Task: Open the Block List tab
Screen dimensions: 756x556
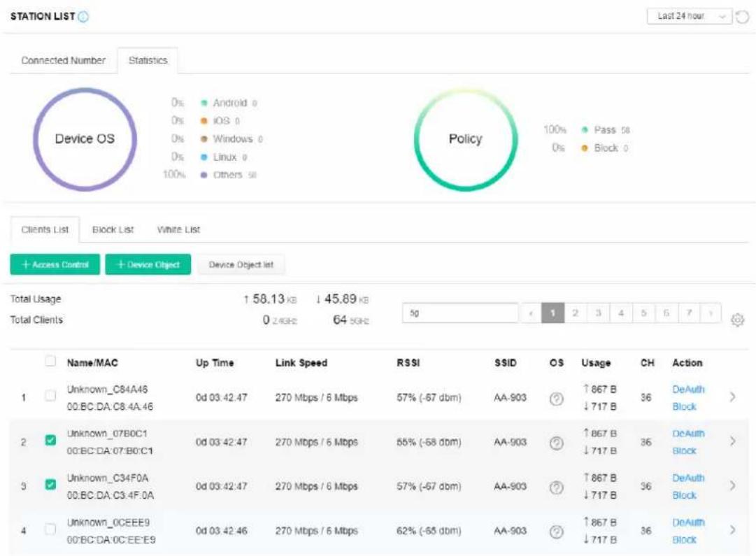Action: pos(113,229)
